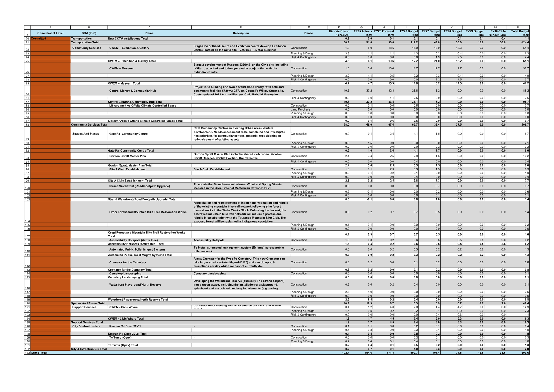Select Central Library & Community Hub Total cell
This screenshot has width=554, height=392.
pos(135,102)
